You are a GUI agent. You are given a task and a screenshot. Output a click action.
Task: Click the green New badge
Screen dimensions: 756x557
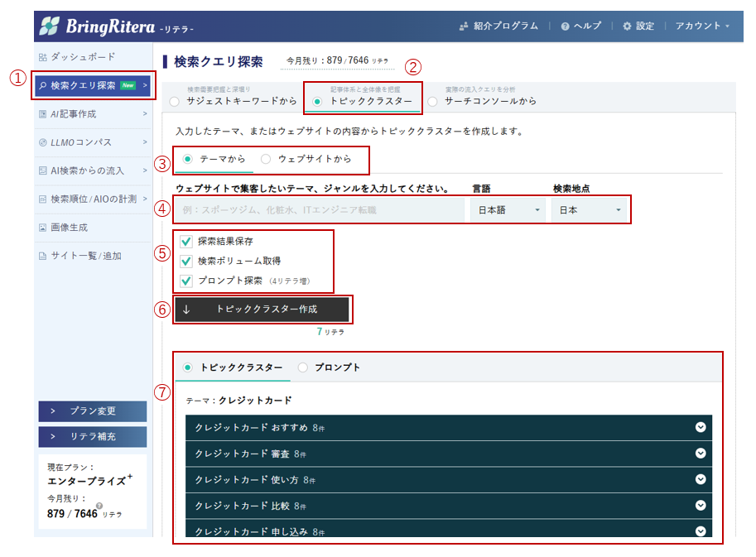tap(128, 85)
